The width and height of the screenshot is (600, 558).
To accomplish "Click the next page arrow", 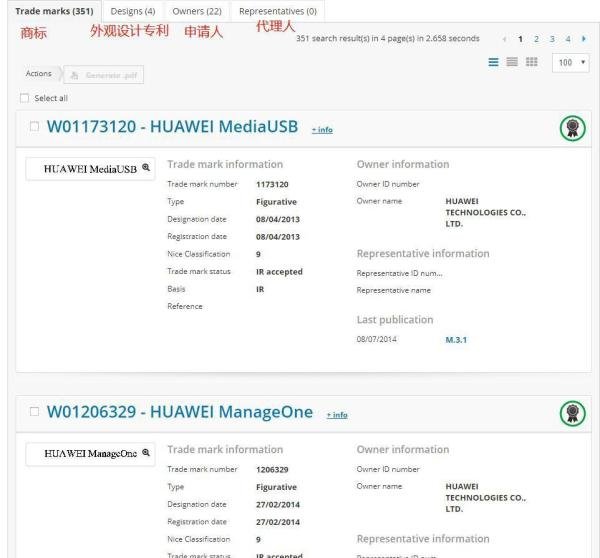I will tap(584, 39).
